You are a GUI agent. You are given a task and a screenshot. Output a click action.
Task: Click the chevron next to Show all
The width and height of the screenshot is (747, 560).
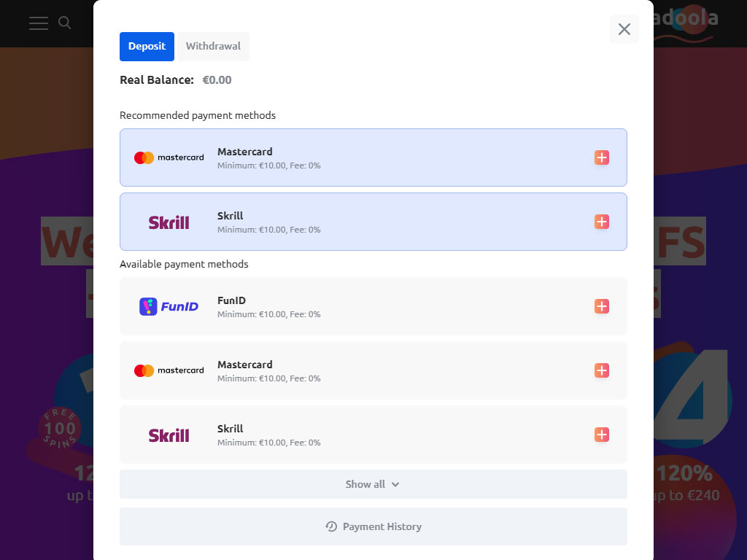(395, 485)
